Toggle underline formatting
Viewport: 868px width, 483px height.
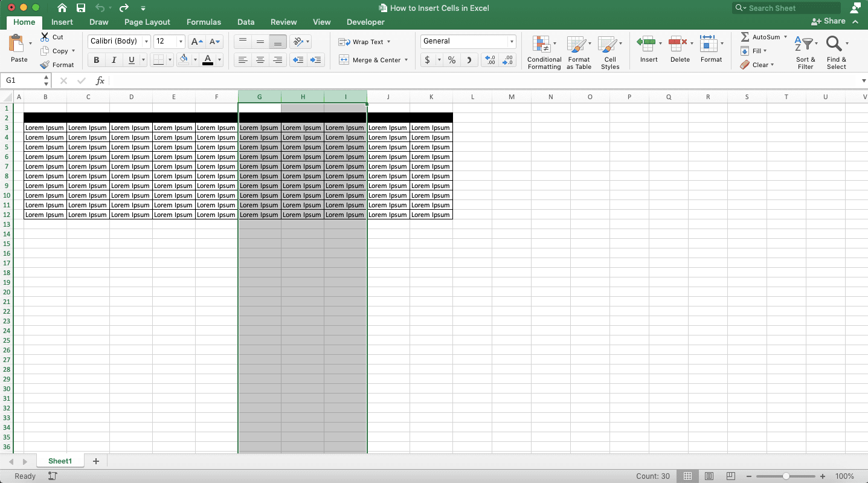click(x=131, y=60)
